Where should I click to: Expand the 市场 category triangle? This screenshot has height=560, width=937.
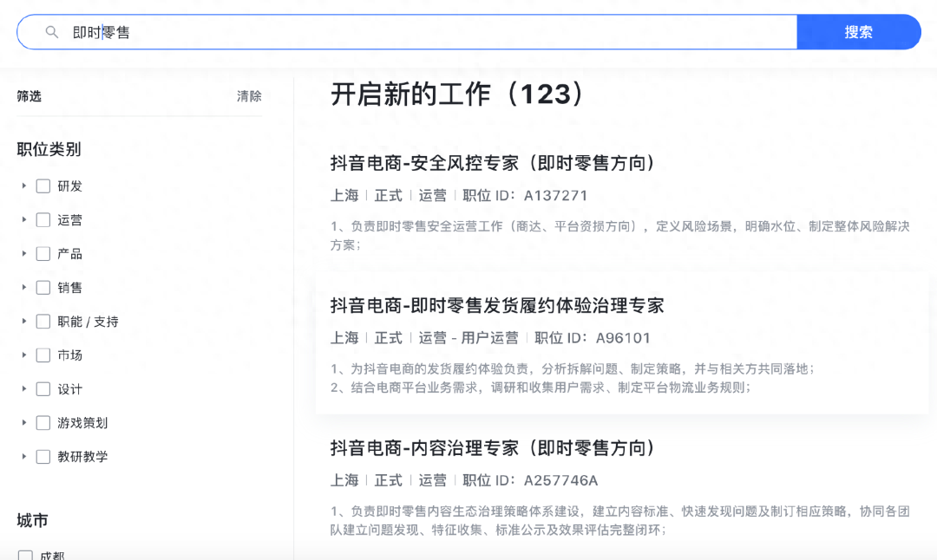click(x=24, y=355)
